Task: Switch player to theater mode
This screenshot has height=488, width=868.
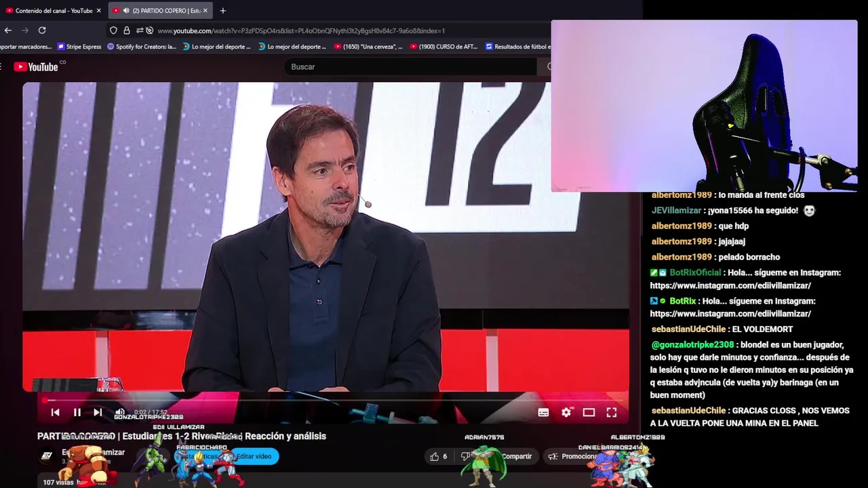Action: pyautogui.click(x=589, y=412)
